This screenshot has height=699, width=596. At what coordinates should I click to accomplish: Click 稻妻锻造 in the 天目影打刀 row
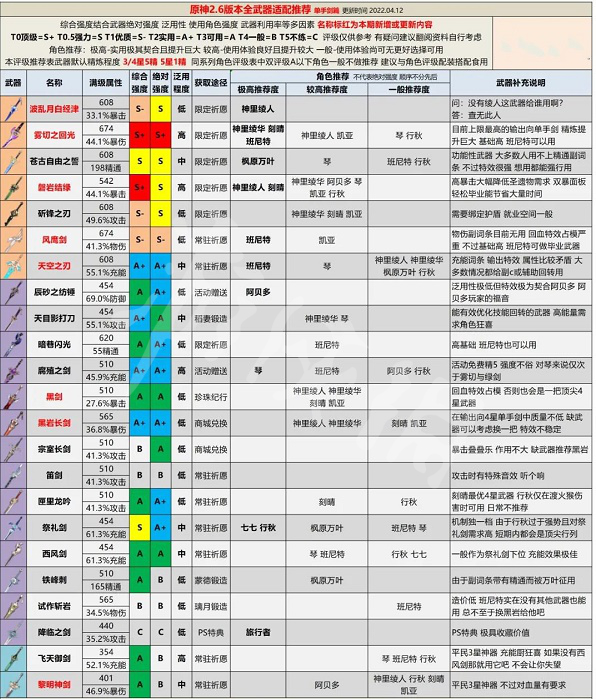coord(211,318)
